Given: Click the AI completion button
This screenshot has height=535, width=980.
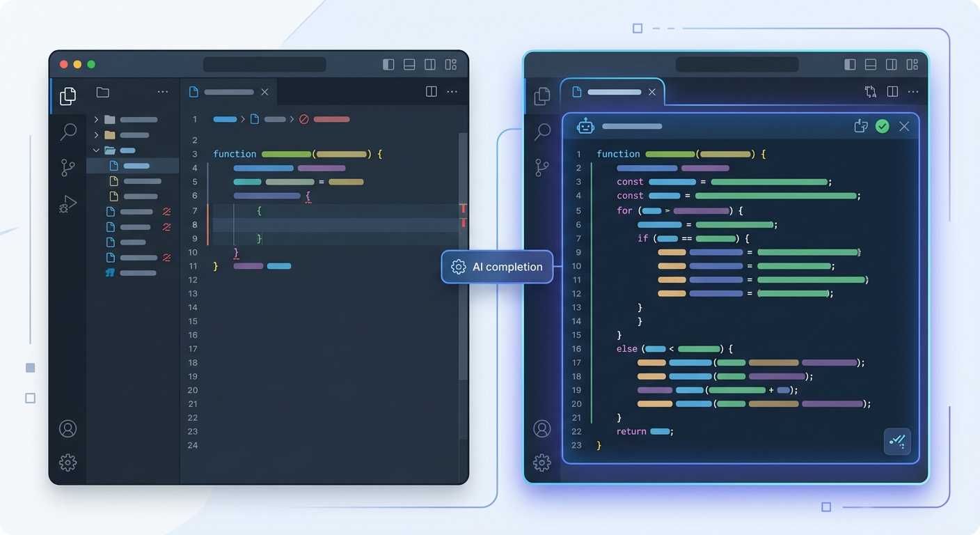Looking at the screenshot, I should (x=497, y=267).
